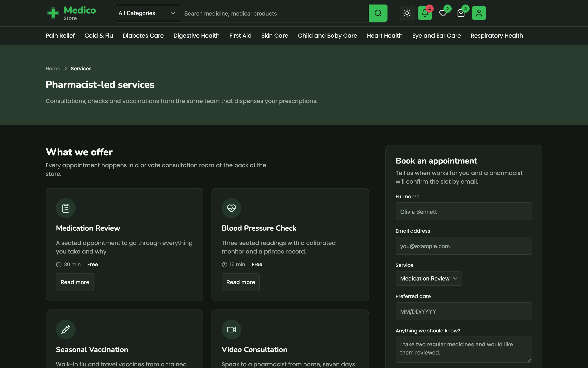Click the breadcrumb chevron separator

[66, 69]
